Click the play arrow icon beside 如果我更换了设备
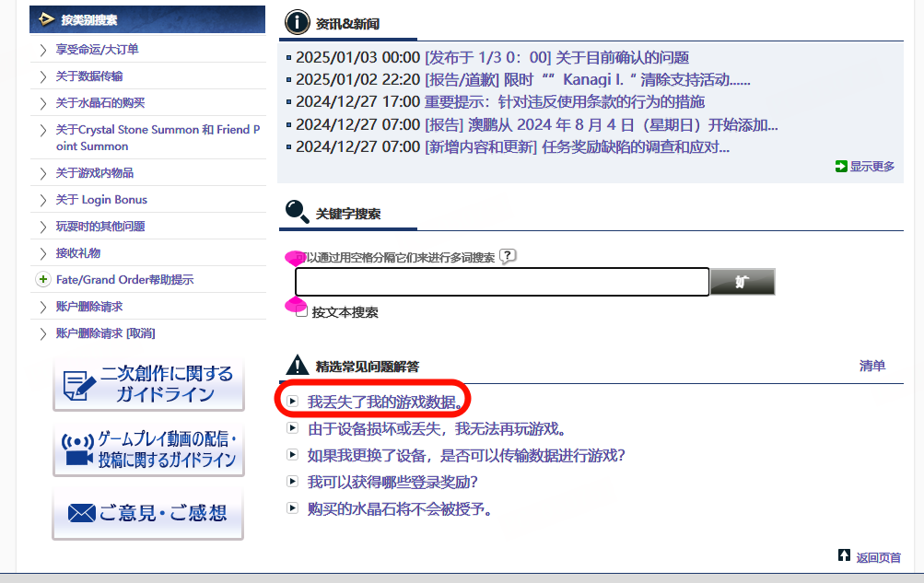This screenshot has width=924, height=583. coord(292,454)
